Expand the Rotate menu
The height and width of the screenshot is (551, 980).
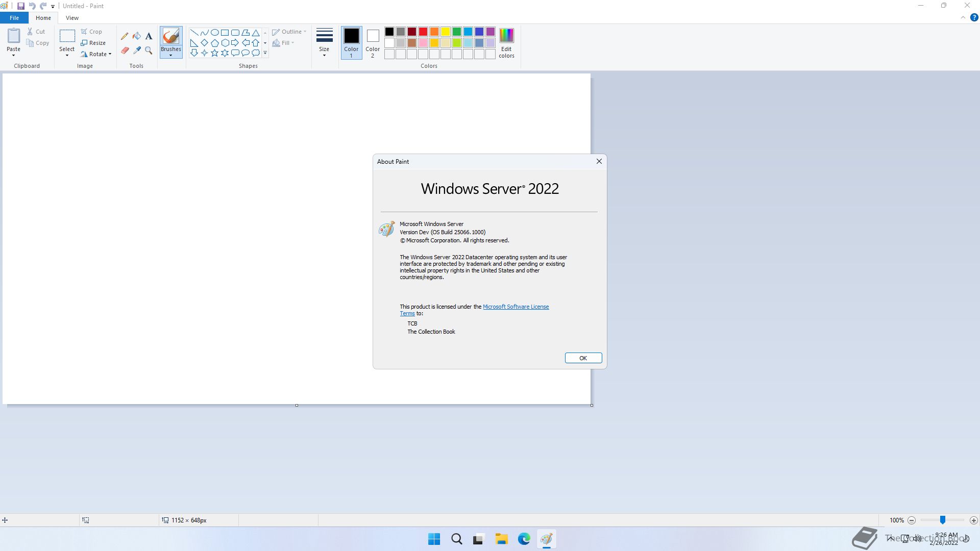[96, 54]
